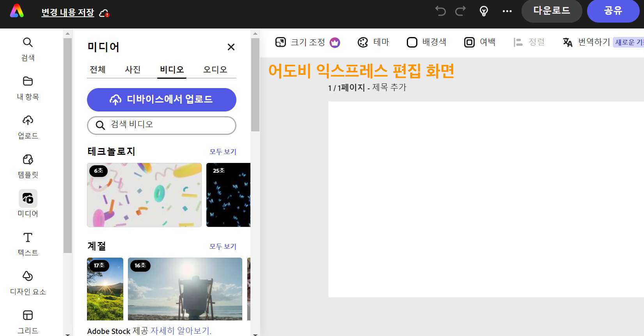Screen dimensions: 644x336
Task: Click the 계절 category heading
Action: (97, 246)
